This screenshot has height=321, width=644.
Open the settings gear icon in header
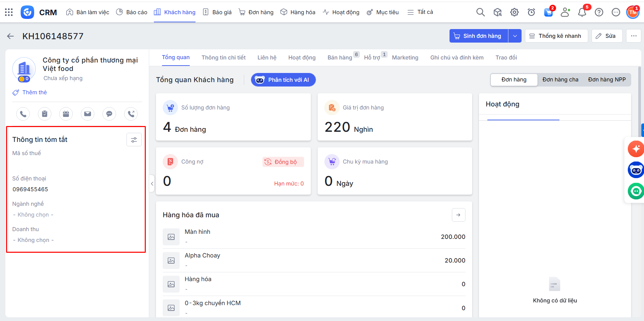[514, 13]
